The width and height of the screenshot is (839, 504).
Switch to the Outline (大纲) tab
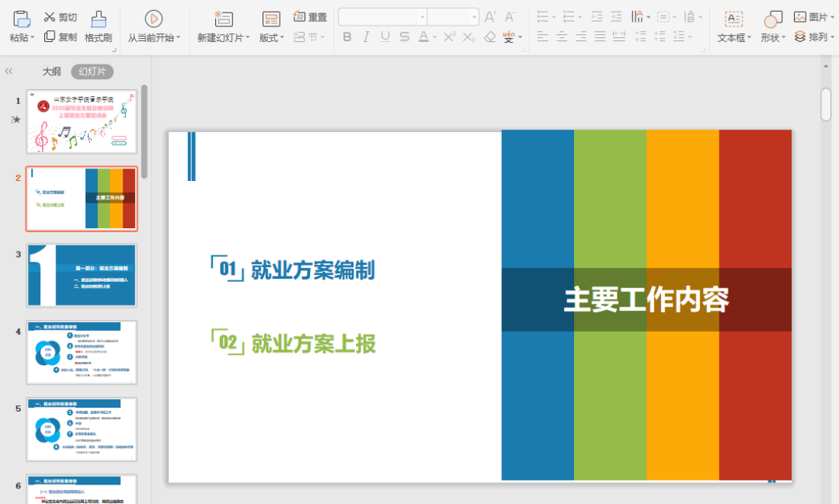tap(51, 71)
